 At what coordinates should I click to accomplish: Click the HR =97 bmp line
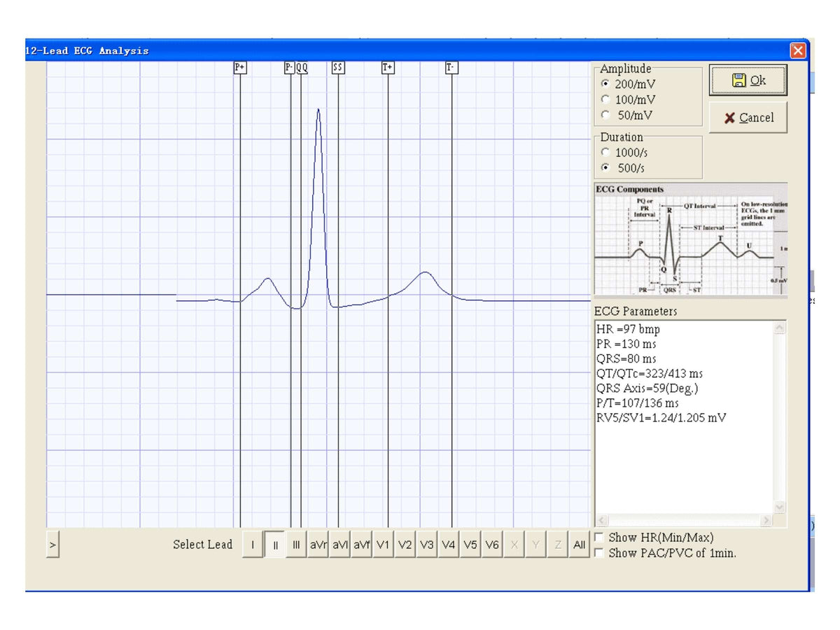point(628,329)
